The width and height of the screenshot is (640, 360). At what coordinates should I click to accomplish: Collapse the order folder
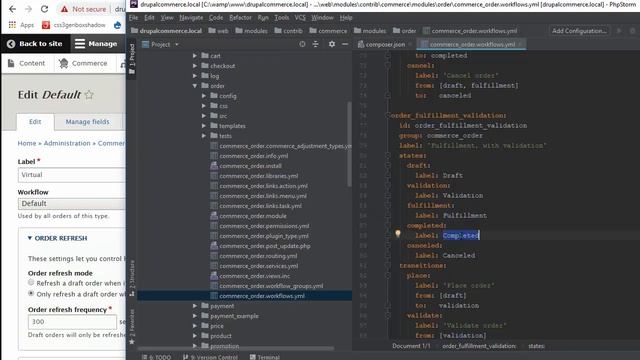coord(195,86)
